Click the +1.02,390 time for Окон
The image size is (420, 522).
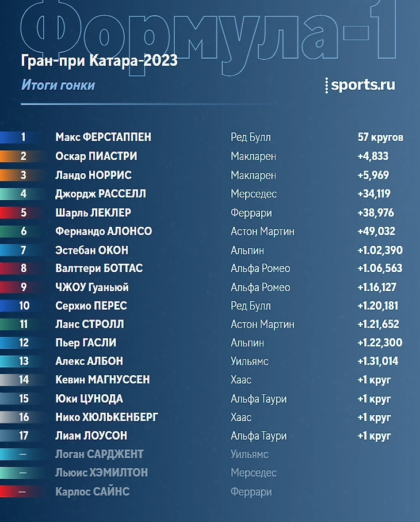point(380,250)
